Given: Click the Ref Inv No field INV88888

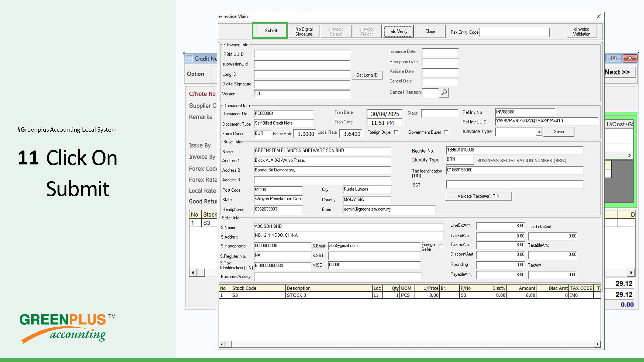Looking at the screenshot, I should click(525, 112).
